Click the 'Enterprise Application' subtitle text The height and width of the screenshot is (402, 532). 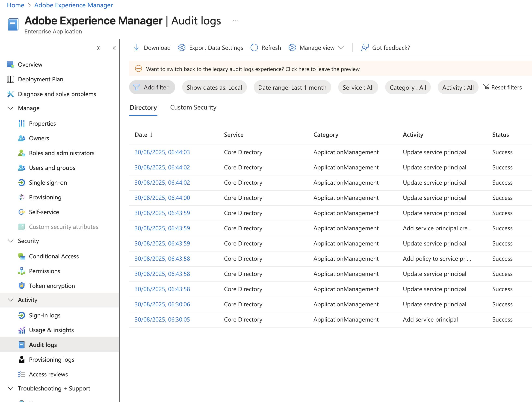tap(53, 32)
